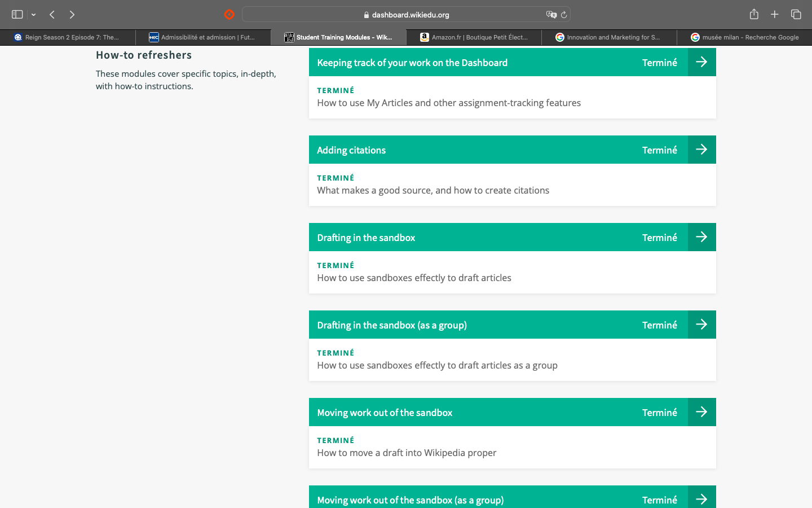Open Drafting in the sandbox (as a group) title
Image resolution: width=812 pixels, height=508 pixels.
click(x=392, y=325)
